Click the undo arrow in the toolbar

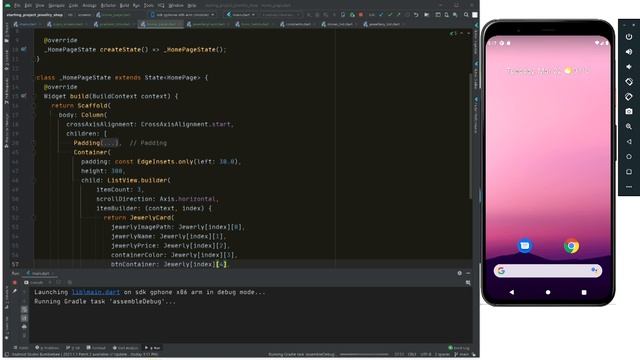pyautogui.click(x=416, y=15)
